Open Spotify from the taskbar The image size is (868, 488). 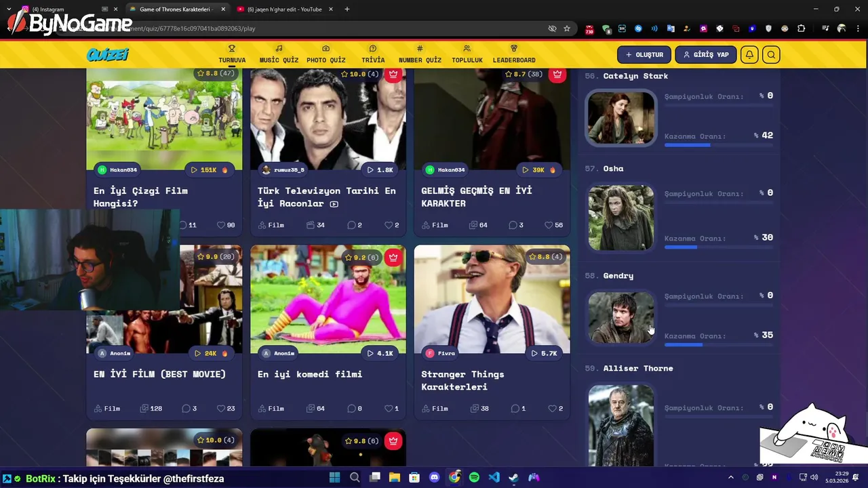tap(474, 478)
